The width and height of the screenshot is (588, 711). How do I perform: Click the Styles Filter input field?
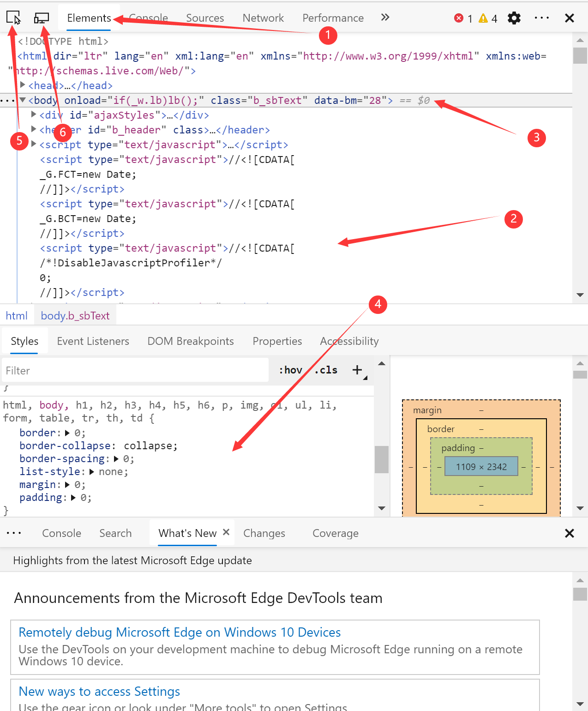tap(135, 370)
